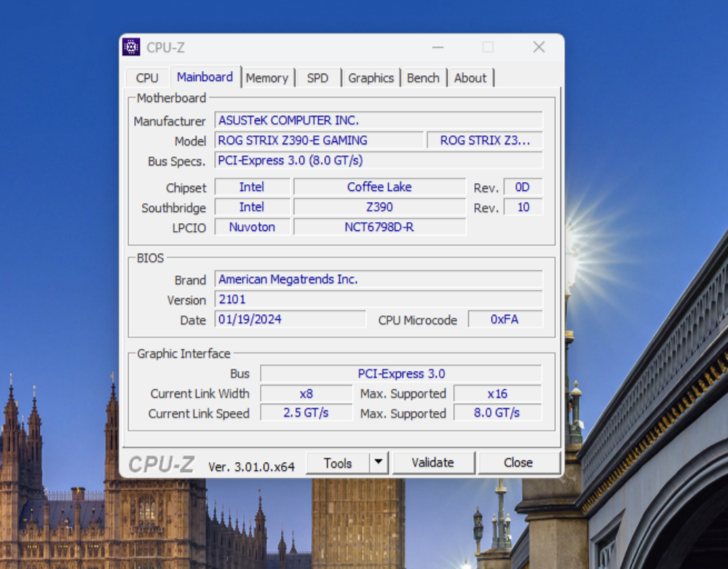Click the Tools button

click(338, 463)
